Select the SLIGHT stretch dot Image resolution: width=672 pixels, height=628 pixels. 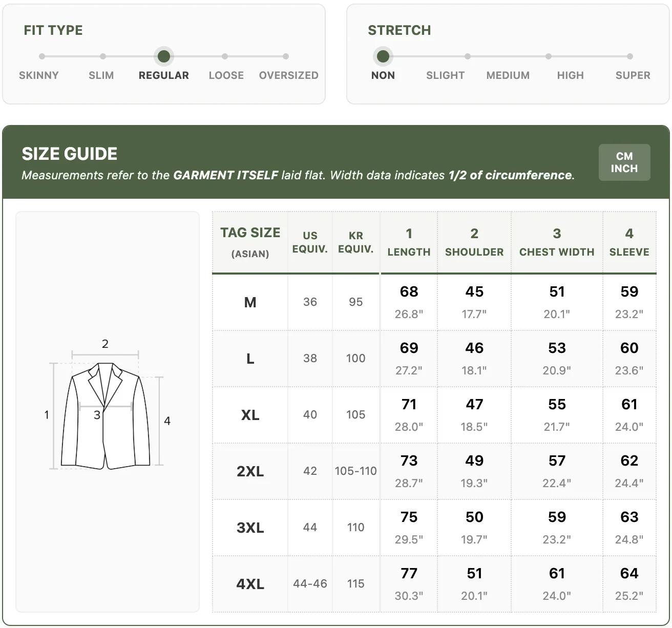[468, 56]
